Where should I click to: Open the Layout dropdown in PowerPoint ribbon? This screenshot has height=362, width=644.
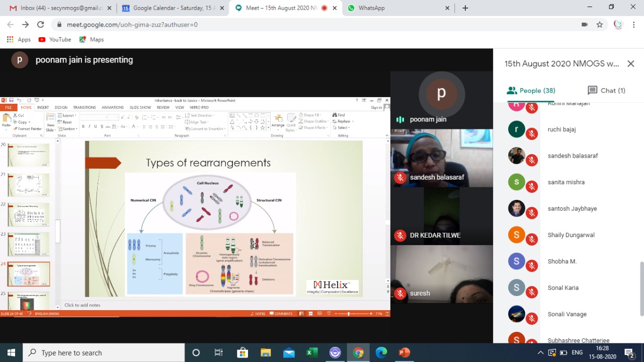click(x=68, y=115)
